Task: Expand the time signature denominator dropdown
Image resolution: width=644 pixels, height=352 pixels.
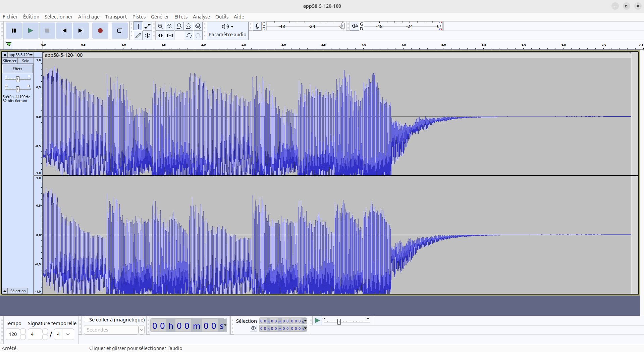Action: 68,334
